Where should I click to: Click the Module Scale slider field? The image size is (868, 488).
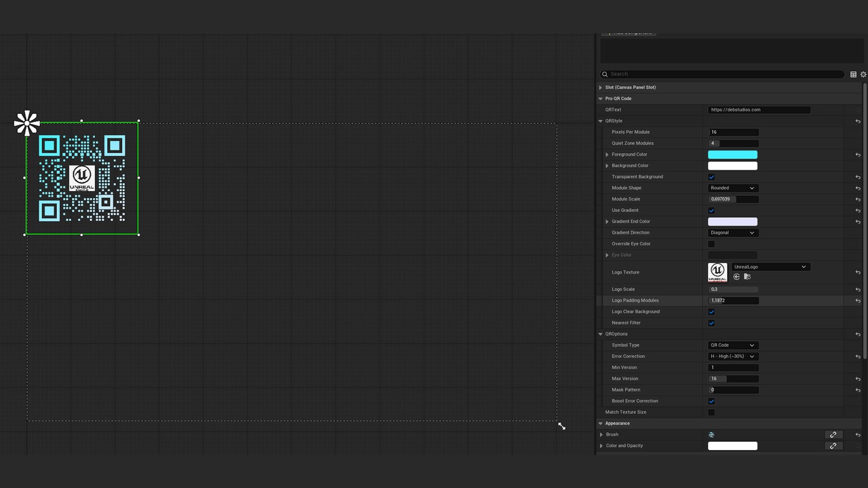[x=733, y=199]
